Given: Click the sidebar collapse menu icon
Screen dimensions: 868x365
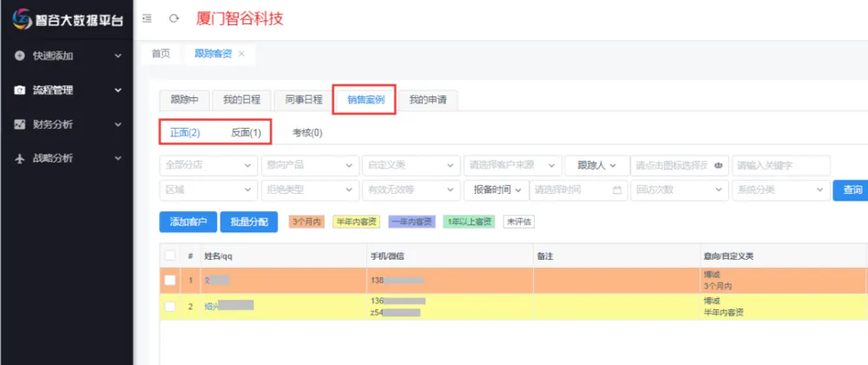Looking at the screenshot, I should click(x=146, y=18).
